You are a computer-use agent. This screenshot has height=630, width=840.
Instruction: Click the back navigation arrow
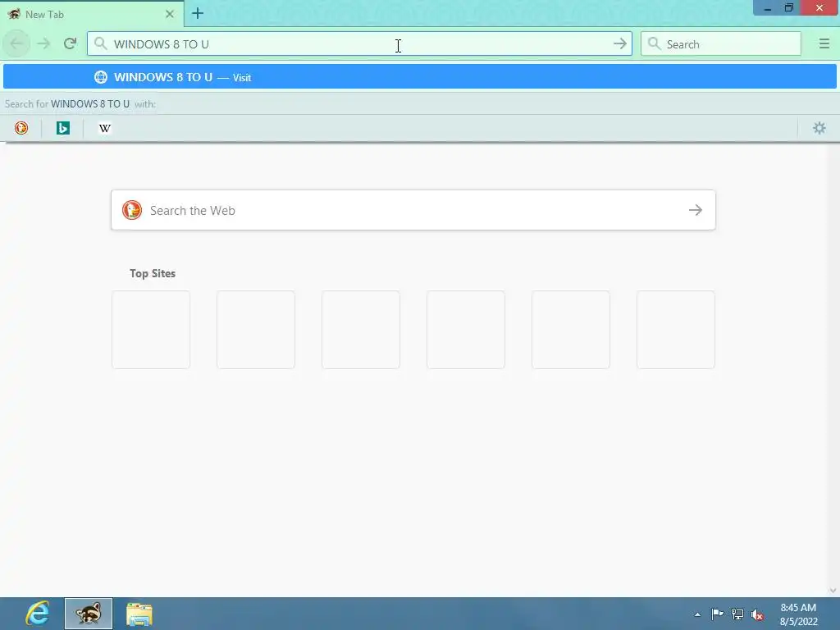16,44
